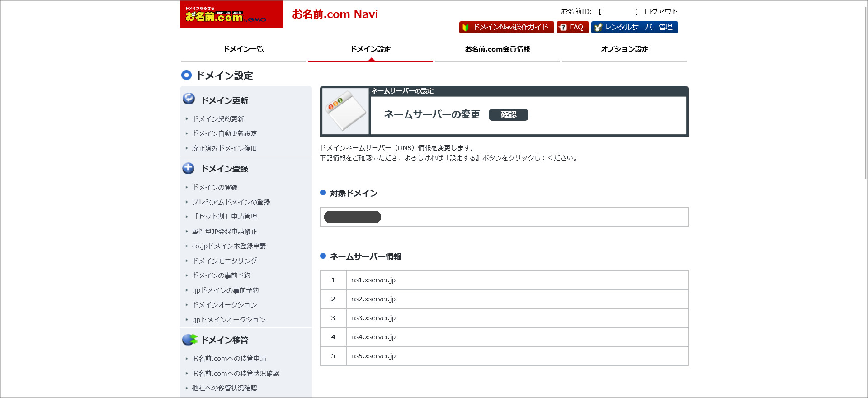Click the ドメイン更新 section globe icon
868x398 pixels.
click(x=189, y=99)
